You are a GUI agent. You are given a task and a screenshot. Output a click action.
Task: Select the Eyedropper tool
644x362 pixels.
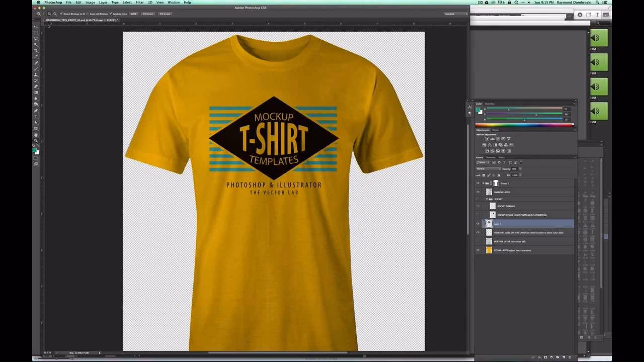[35, 54]
